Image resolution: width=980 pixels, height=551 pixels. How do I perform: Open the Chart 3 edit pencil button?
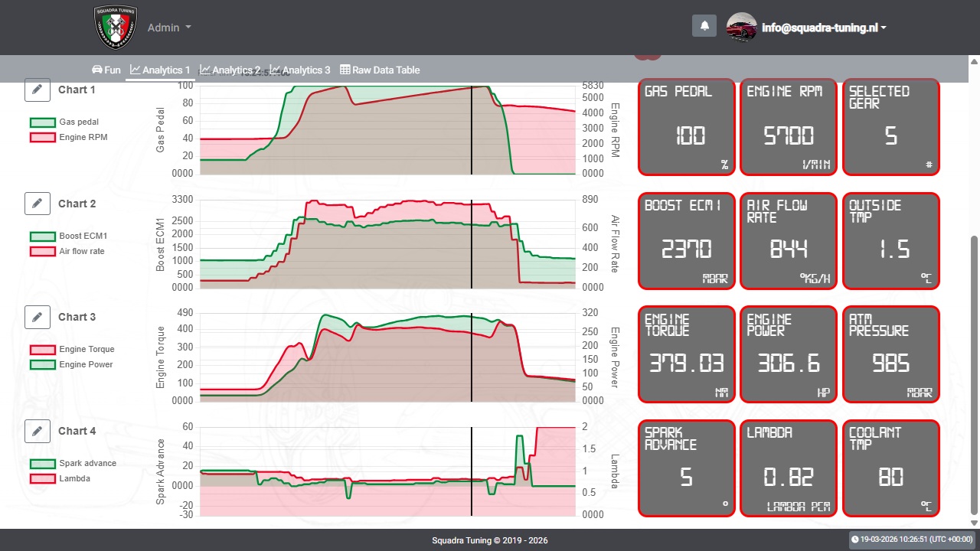(x=38, y=317)
